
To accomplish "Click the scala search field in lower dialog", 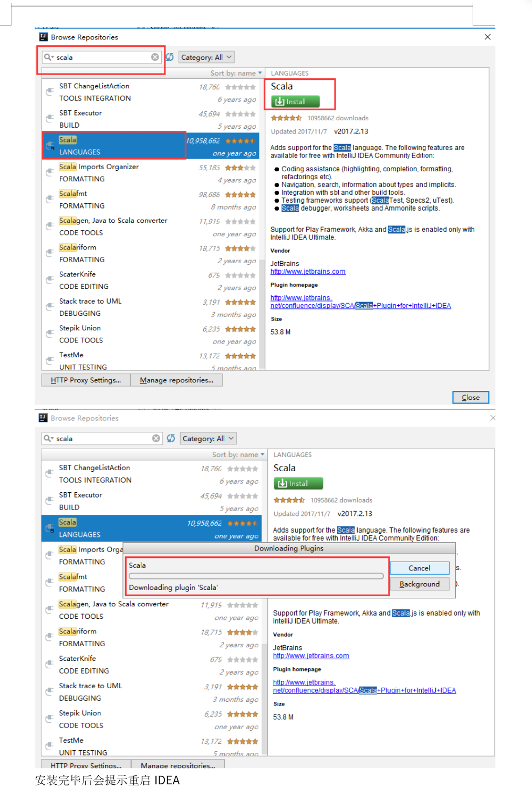I will [102, 438].
